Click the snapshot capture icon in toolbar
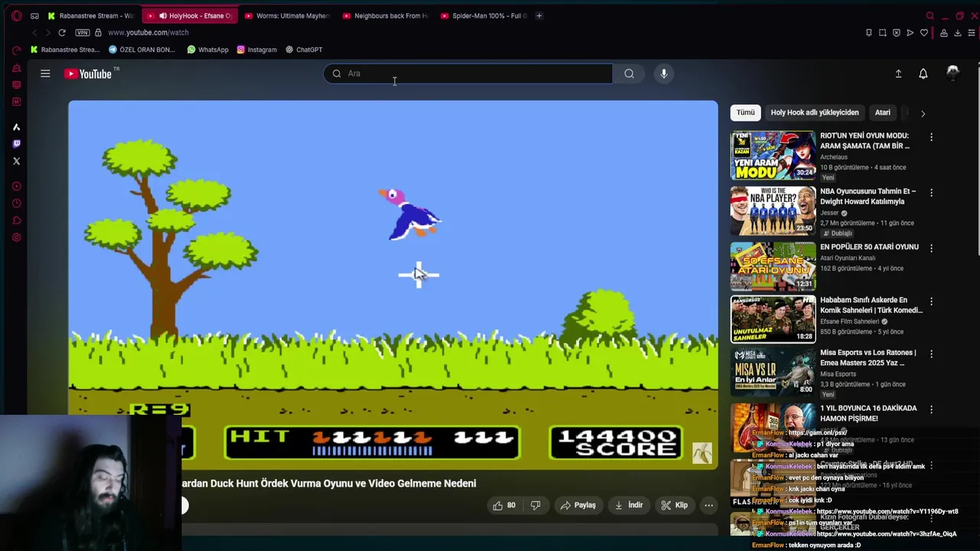 (x=883, y=32)
